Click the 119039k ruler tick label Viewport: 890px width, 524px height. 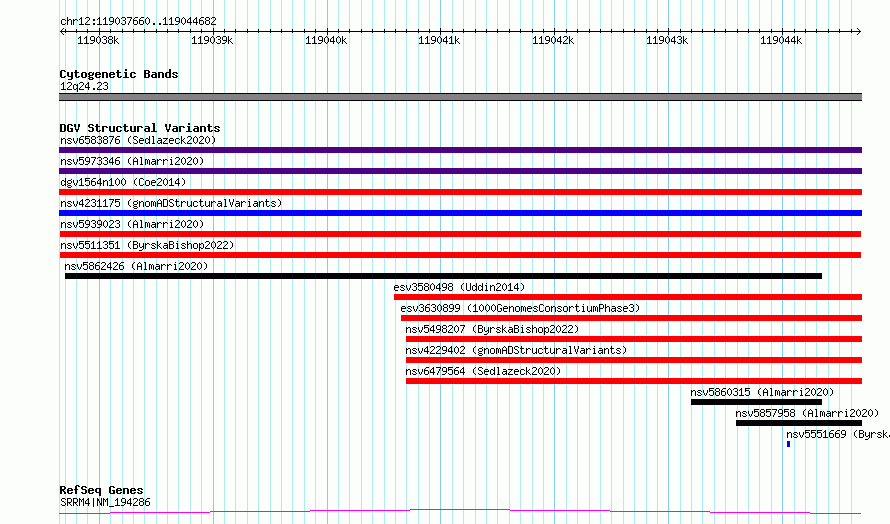click(x=212, y=40)
